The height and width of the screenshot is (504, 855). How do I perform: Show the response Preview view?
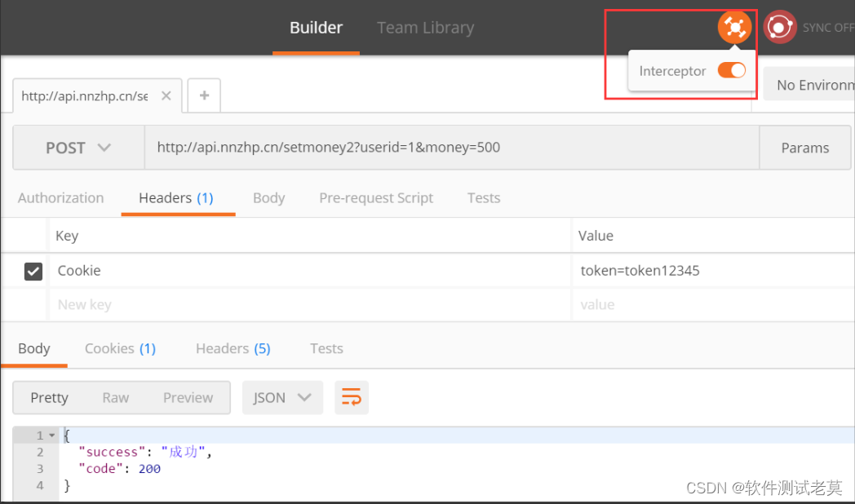click(188, 397)
